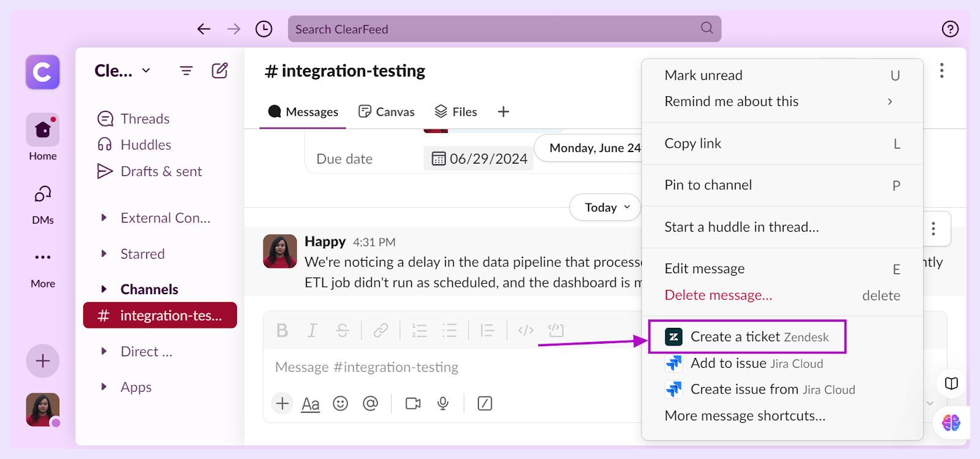
Task: Choose Create a ticket Zendesk
Action: [747, 336]
